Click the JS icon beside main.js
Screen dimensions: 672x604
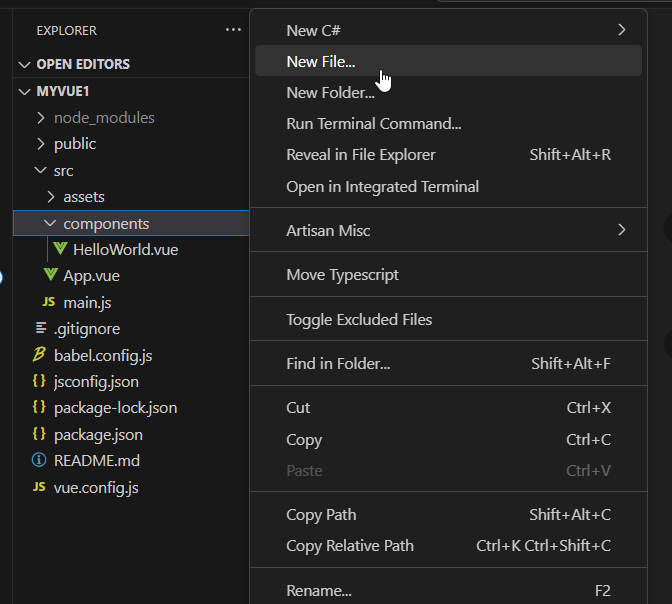49,302
